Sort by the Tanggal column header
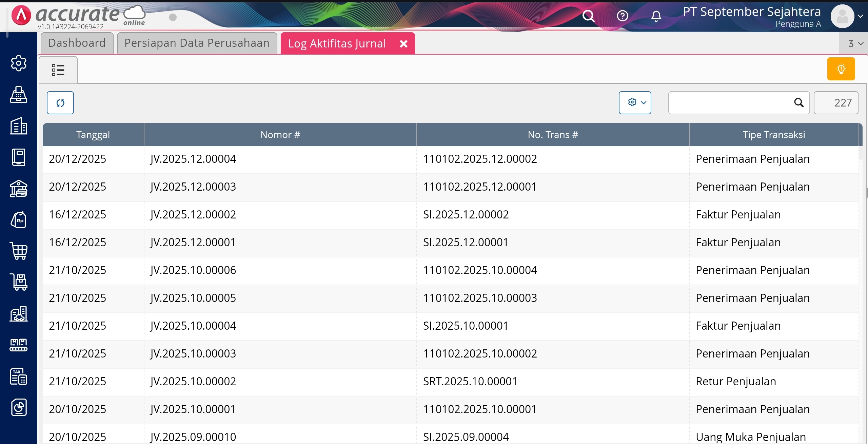 [93, 135]
